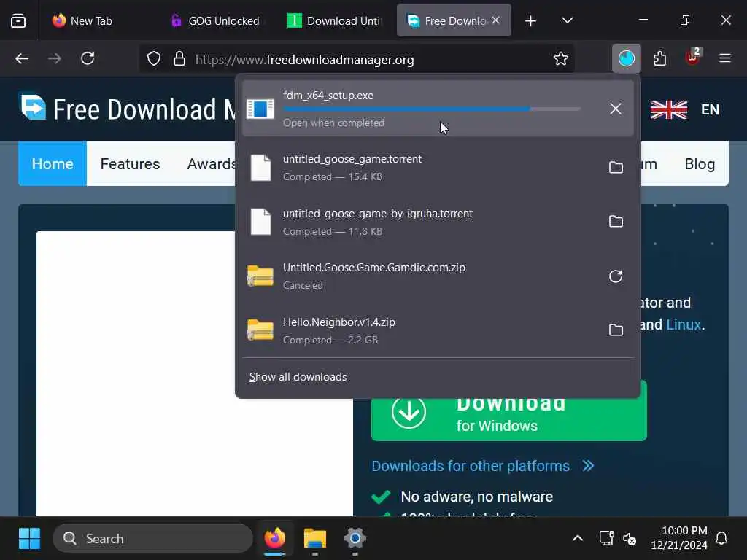Viewport: 747px width, 560px height.
Task: Go back to previous page
Action: (x=22, y=58)
